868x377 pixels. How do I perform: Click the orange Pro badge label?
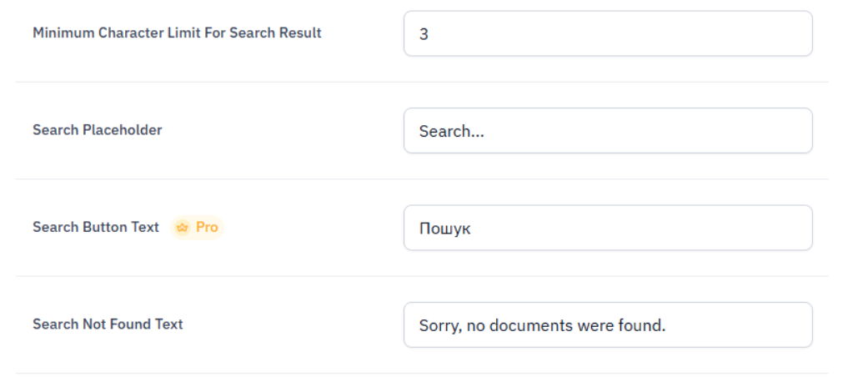pos(207,228)
